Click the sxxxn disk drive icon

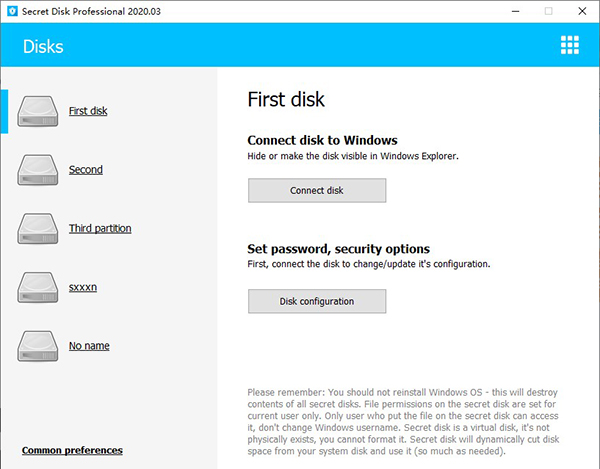point(39,287)
